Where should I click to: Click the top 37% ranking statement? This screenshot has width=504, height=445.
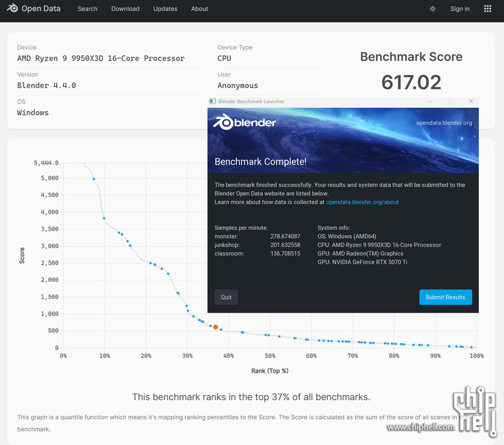point(251,397)
